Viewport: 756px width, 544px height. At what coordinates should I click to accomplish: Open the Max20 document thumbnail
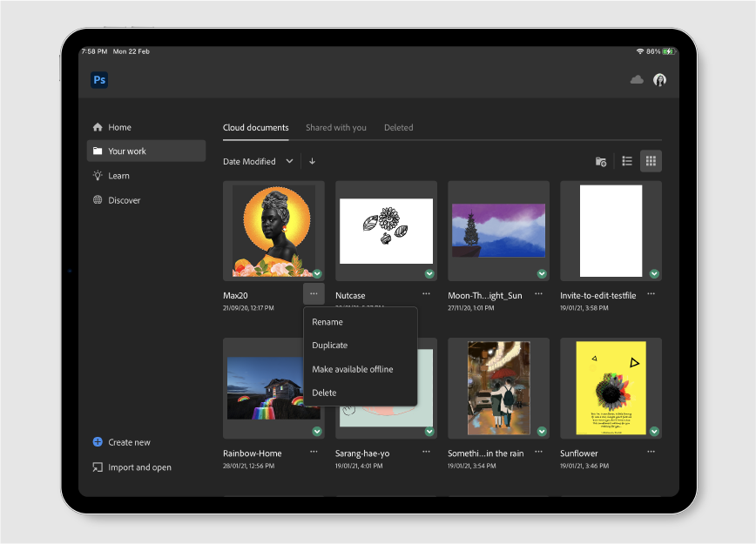pos(273,231)
